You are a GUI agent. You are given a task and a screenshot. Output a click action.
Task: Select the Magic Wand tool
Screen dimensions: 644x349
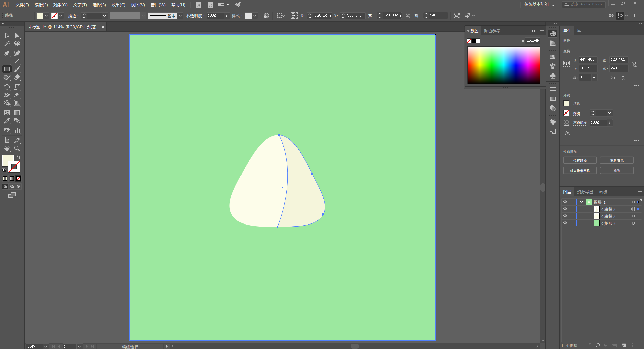coord(7,44)
